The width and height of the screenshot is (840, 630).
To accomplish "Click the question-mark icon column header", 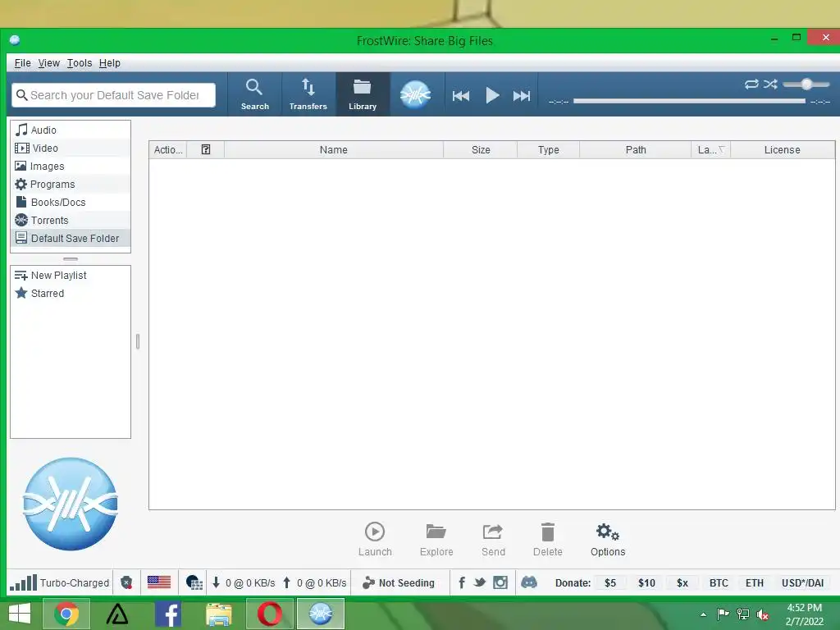I will tap(206, 150).
